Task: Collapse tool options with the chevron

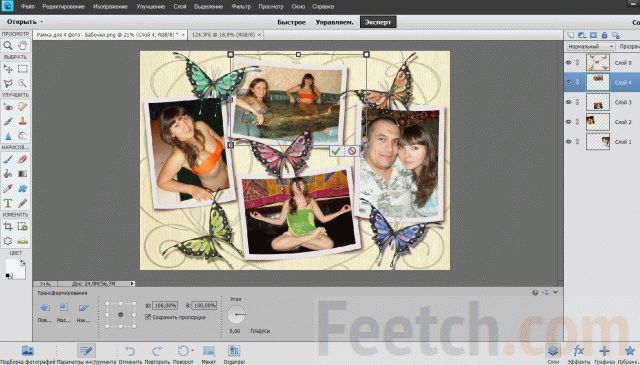Action: pyautogui.click(x=555, y=292)
